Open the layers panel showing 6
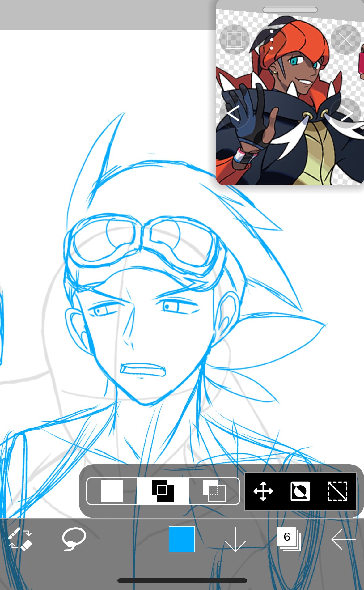 pos(289,539)
